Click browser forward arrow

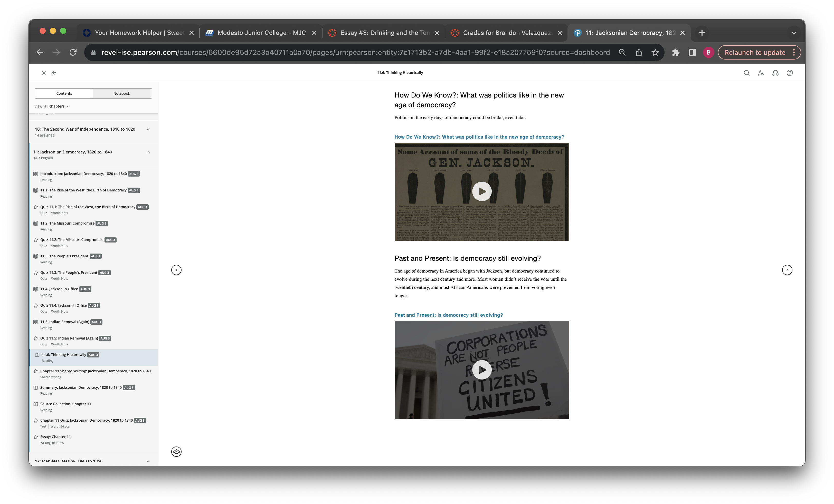pos(56,52)
